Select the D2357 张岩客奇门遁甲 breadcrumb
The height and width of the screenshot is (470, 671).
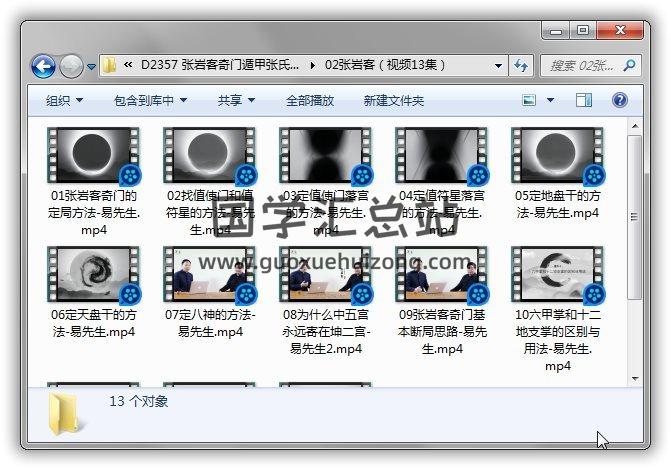tap(220, 65)
